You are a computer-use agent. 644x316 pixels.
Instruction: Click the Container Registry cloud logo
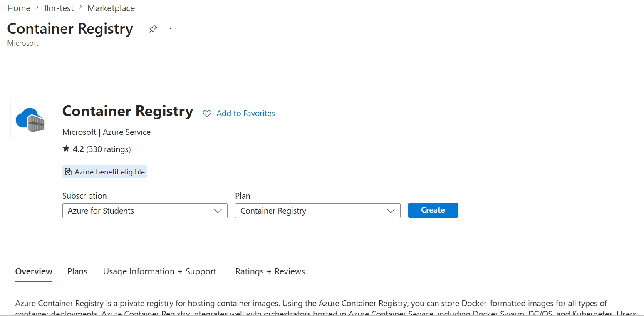(x=30, y=119)
